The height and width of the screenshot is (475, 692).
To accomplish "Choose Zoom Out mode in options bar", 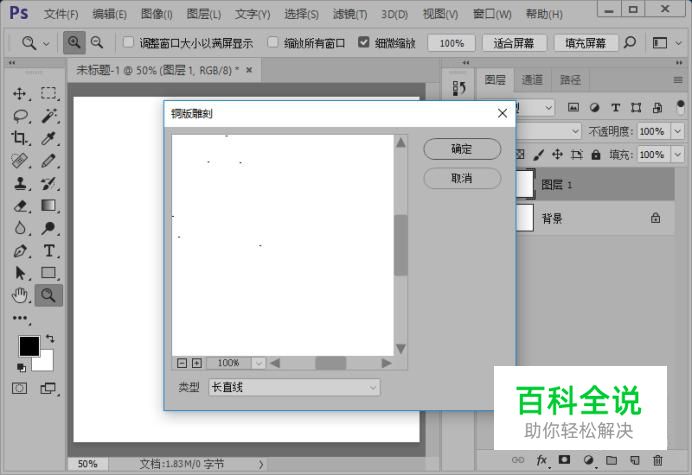I will (x=97, y=42).
